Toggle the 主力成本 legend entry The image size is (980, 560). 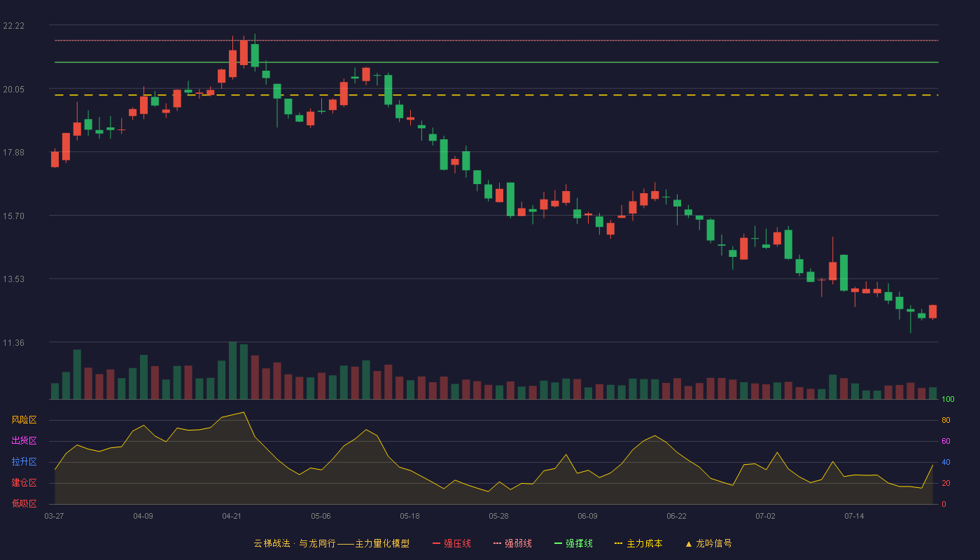tap(638, 543)
